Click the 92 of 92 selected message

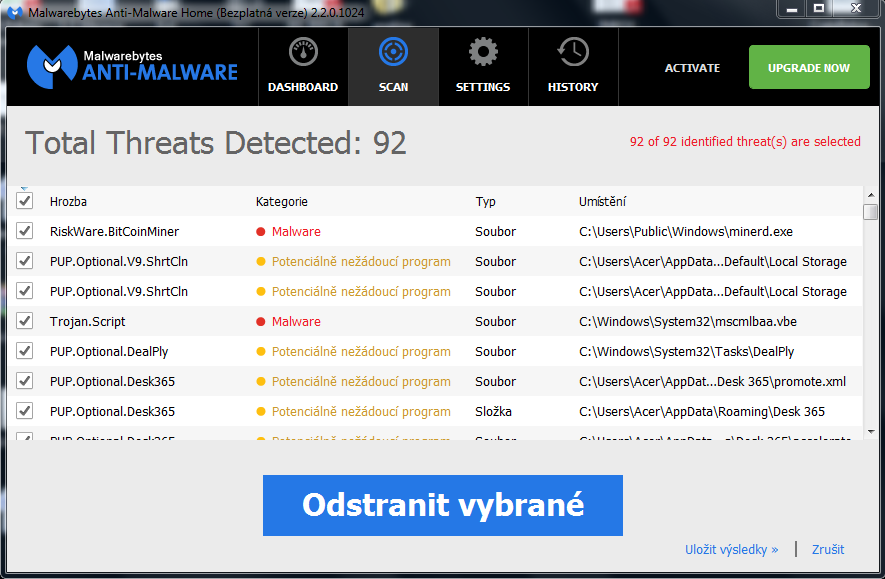point(745,141)
